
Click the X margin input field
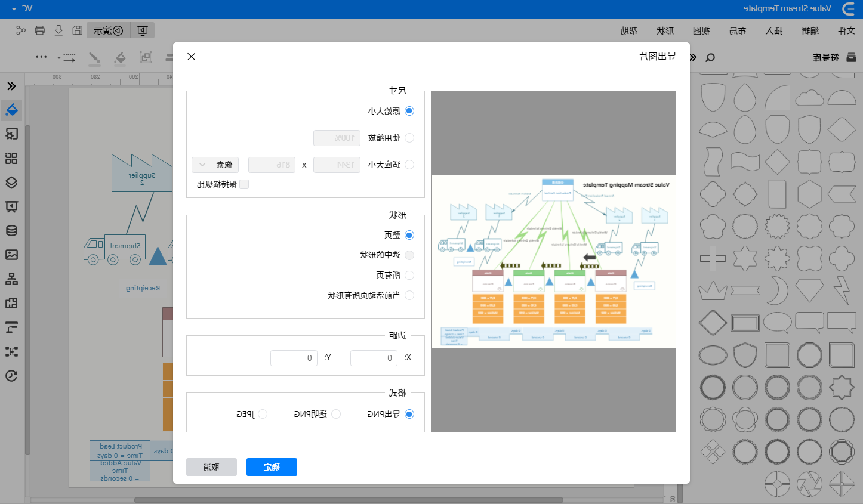tap(374, 358)
